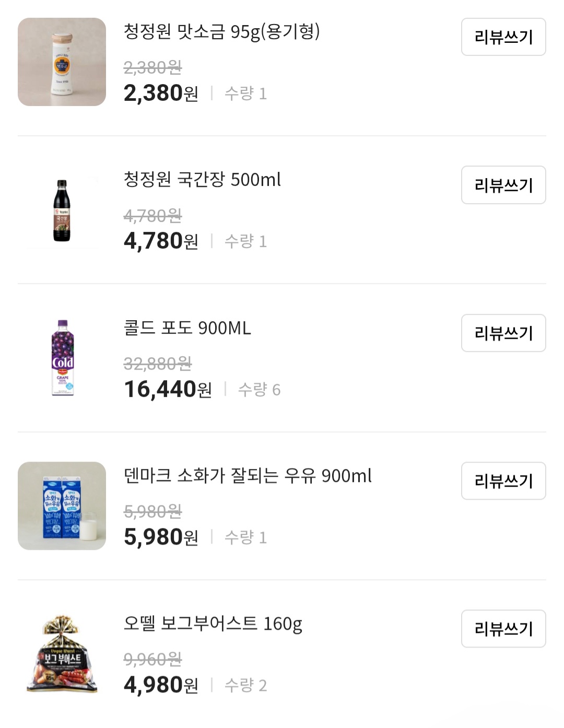
Task: Hit 리뷰쓰기 beside 오뗄 보그부어스트 160g
Action: click(503, 629)
